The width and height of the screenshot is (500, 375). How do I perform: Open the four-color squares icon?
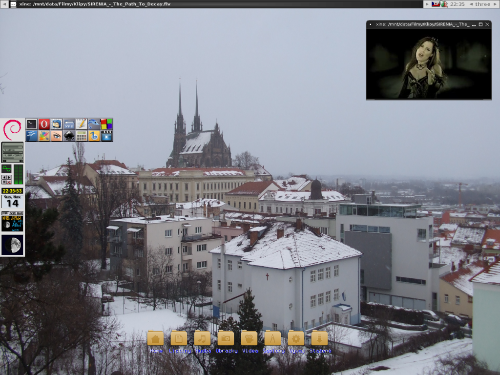pos(106,124)
